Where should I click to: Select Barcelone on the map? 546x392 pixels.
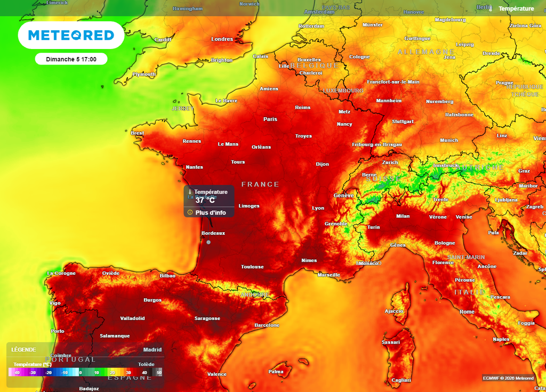click(267, 325)
